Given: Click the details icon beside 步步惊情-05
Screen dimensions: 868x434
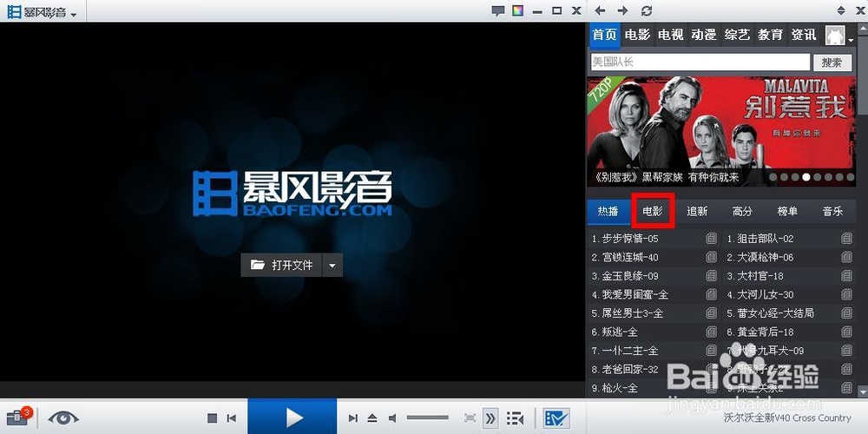Looking at the screenshot, I should 712,239.
